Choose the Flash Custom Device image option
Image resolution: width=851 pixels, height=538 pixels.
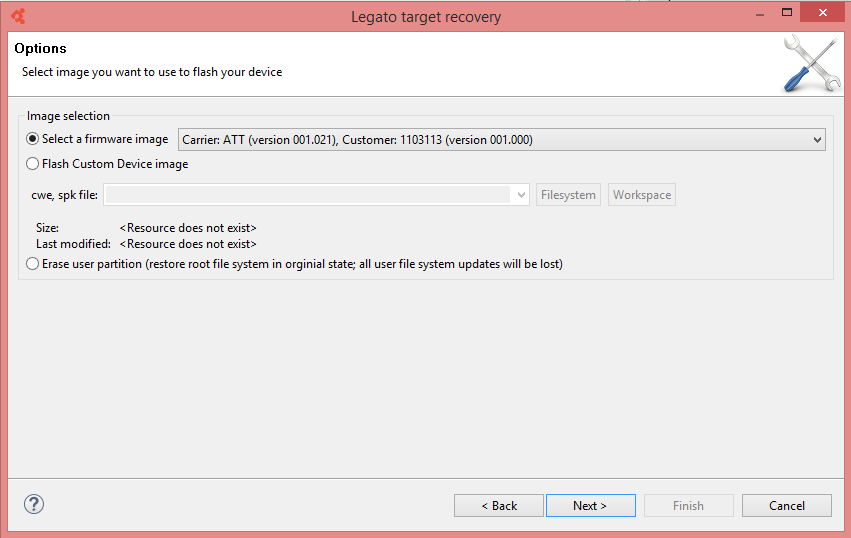pyautogui.click(x=33, y=163)
